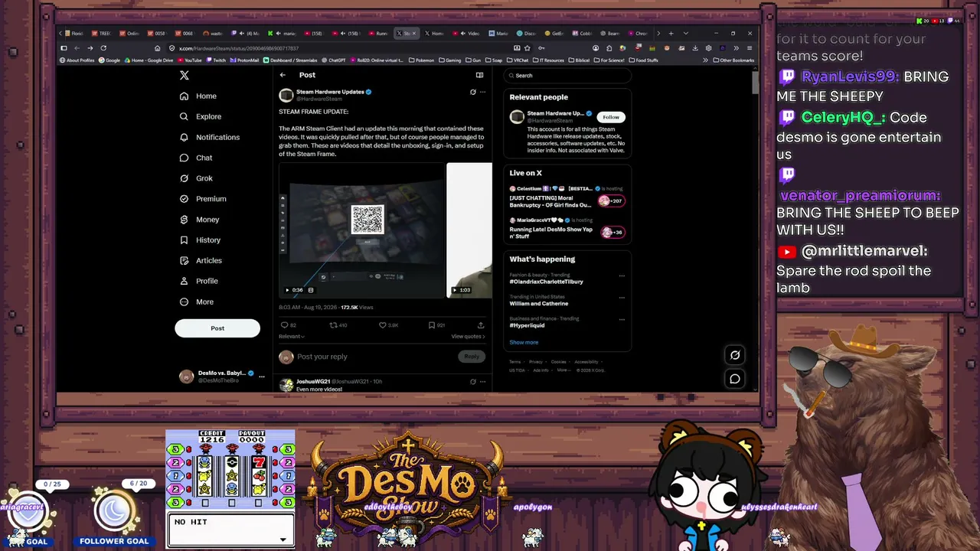Open the Terms footer link
The image size is (980, 551).
click(x=514, y=362)
